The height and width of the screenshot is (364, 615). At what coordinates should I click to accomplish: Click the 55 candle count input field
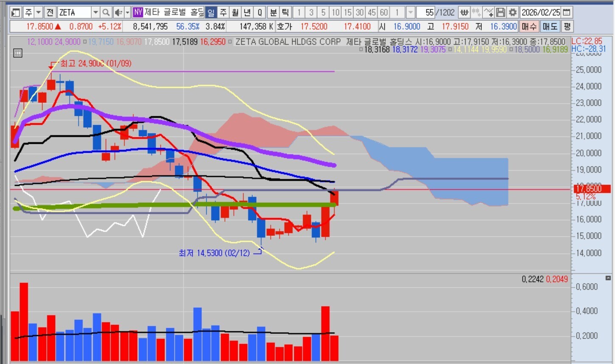tap(426, 12)
